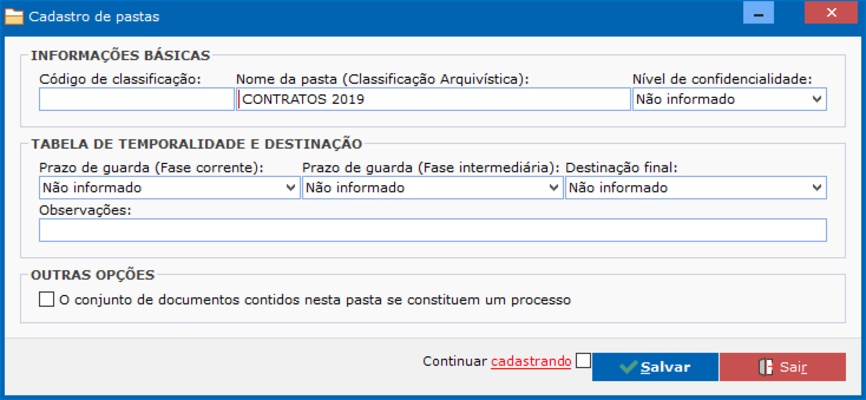Click the TABELA DE TEMPORALIDADE E DESTINAÇÃO heading
866x400 pixels.
pyautogui.click(x=196, y=144)
